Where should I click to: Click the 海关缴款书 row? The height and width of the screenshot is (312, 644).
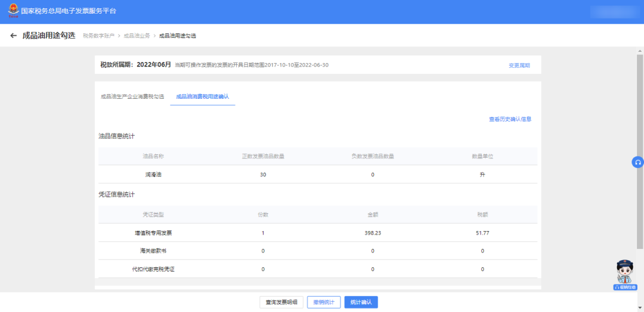(x=153, y=251)
